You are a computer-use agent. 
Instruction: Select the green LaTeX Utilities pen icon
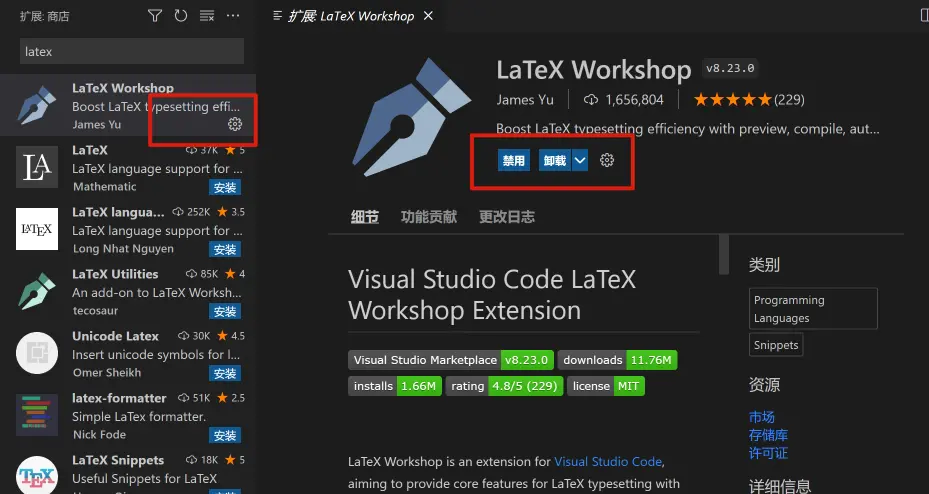pyautogui.click(x=37, y=291)
